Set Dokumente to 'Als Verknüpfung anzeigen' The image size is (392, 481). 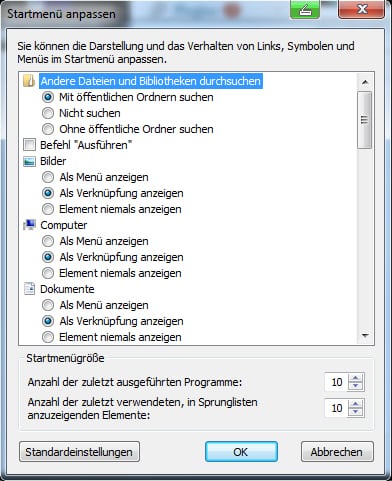click(48, 321)
